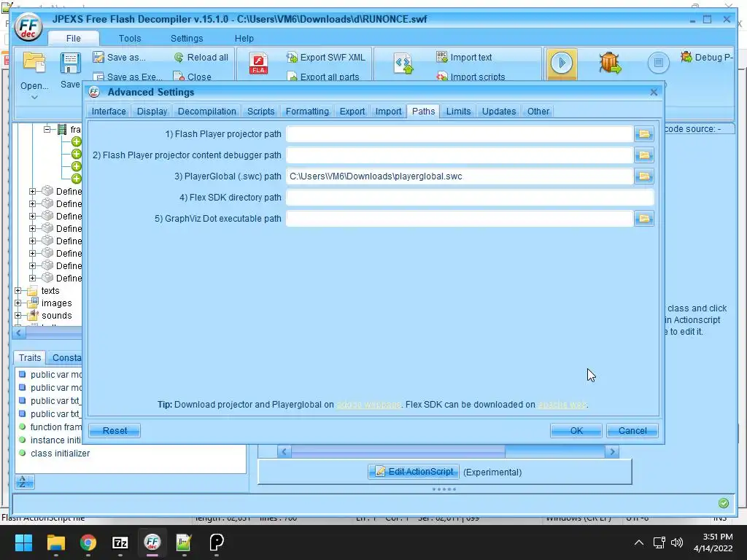Click the Open folder icon in ribbon

[34, 63]
